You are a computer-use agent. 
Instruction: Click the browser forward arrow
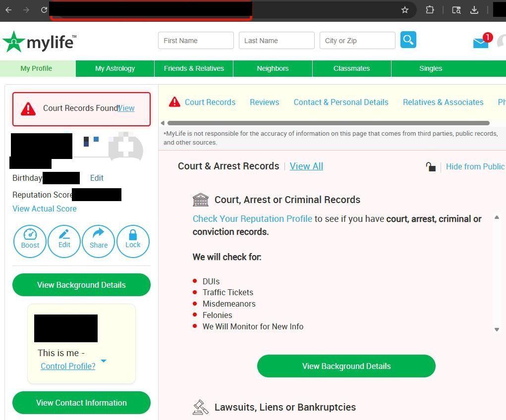[x=26, y=10]
